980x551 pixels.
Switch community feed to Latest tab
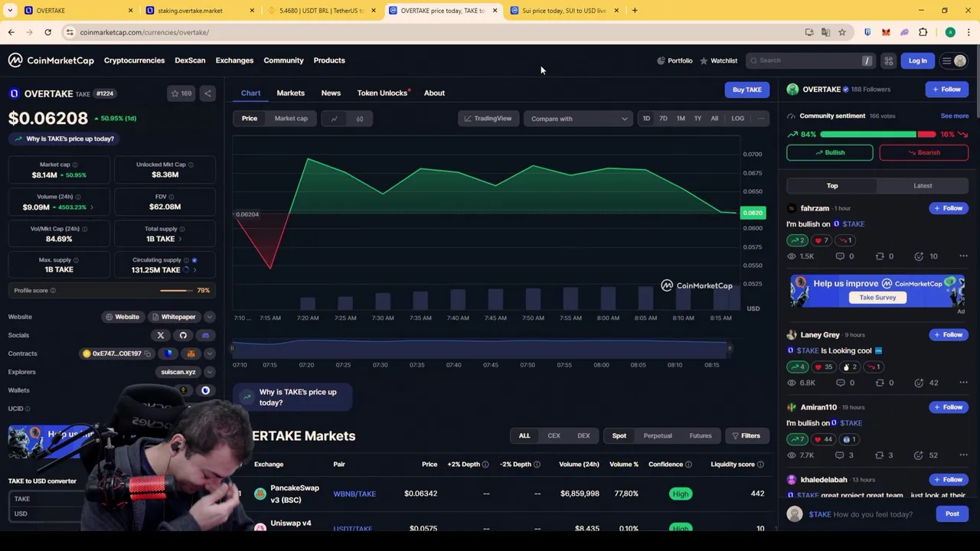pos(923,185)
